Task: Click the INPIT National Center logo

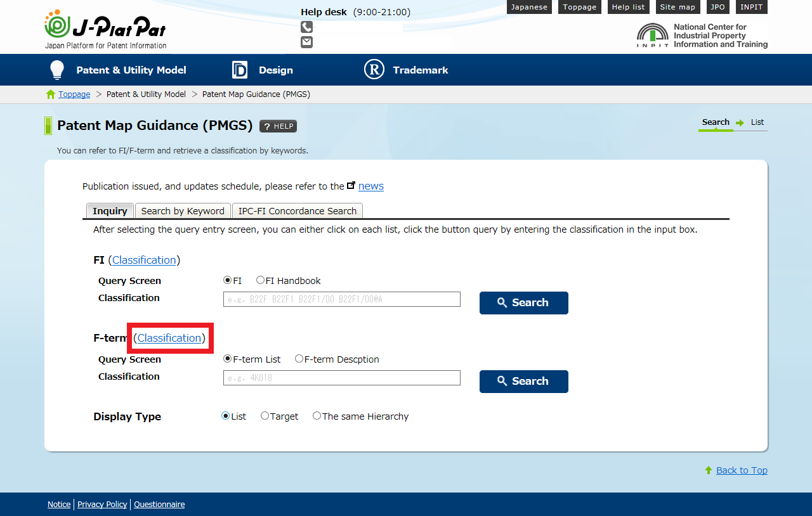Action: tap(702, 36)
